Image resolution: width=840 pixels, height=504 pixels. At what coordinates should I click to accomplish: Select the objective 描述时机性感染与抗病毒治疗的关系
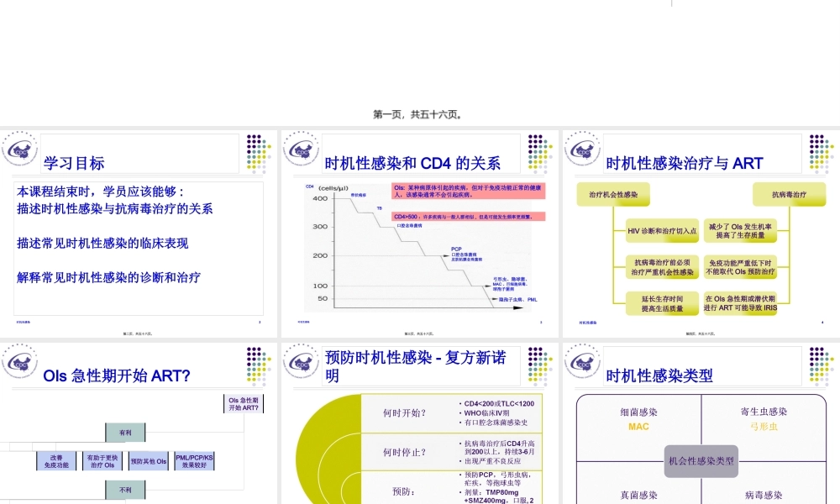(114, 208)
